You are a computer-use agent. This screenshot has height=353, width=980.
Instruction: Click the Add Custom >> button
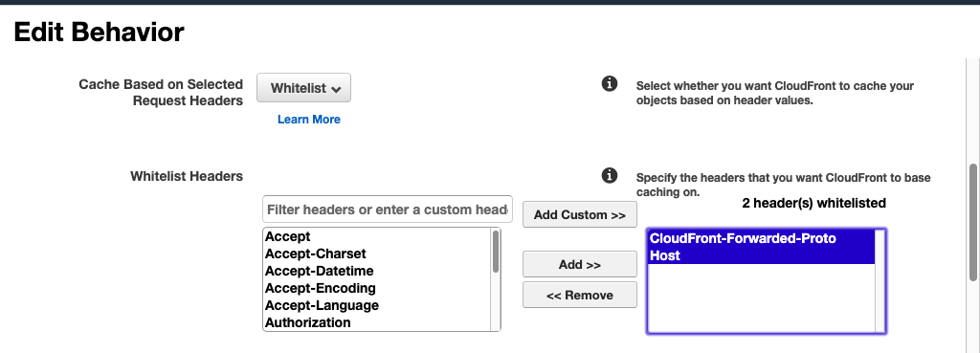coord(579,214)
